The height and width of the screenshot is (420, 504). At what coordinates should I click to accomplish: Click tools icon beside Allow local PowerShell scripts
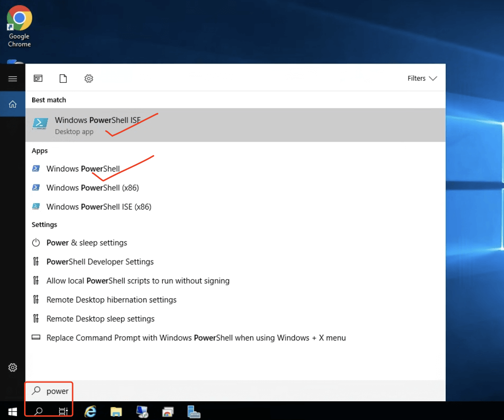pos(36,280)
